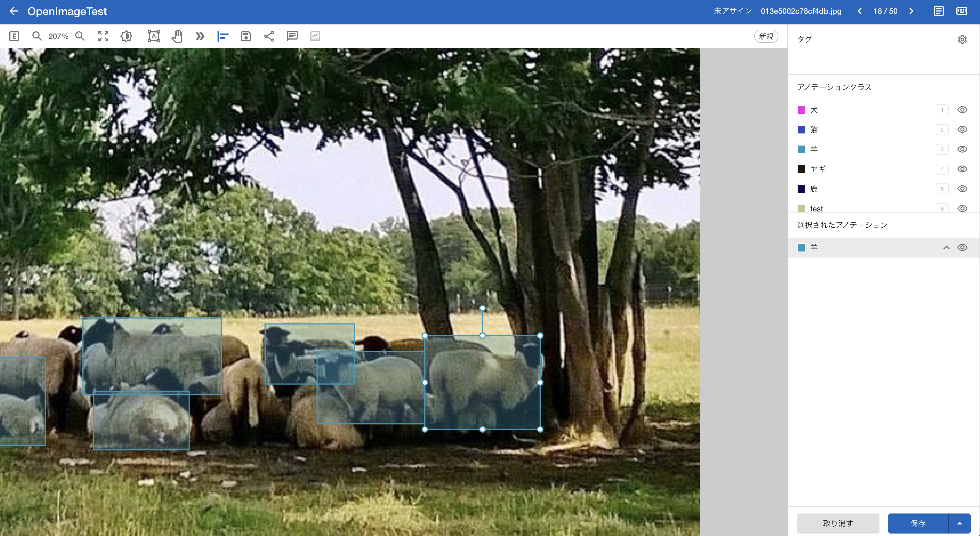Click the 取り消す cancel button
980x536 pixels.
pyautogui.click(x=838, y=523)
